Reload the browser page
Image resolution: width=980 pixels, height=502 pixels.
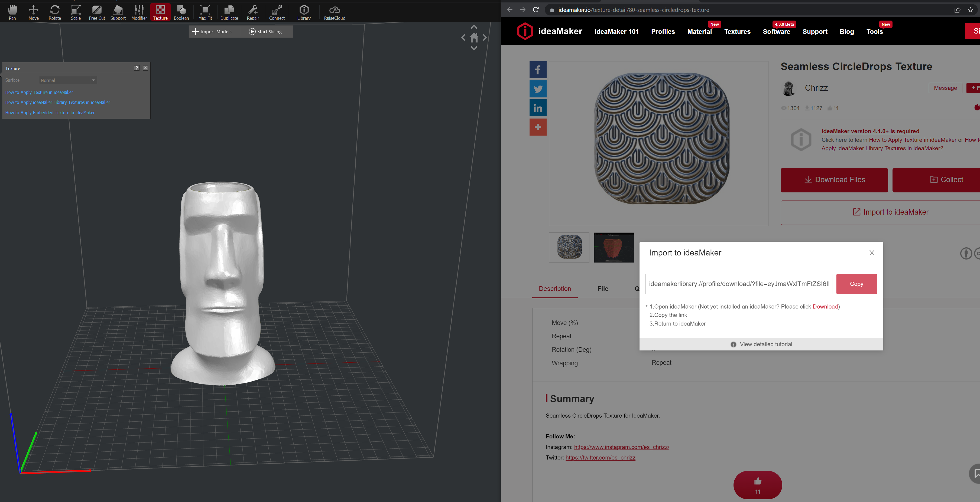(x=536, y=10)
